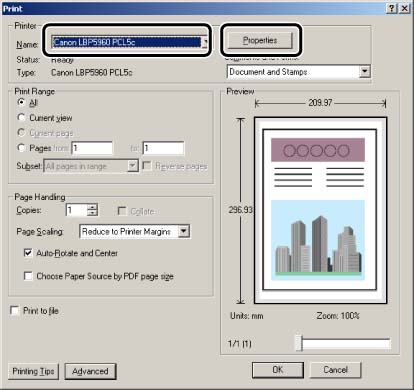Screen dimensions: 414x390
Task: Toggle the Collate checkbox
Action: click(122, 211)
